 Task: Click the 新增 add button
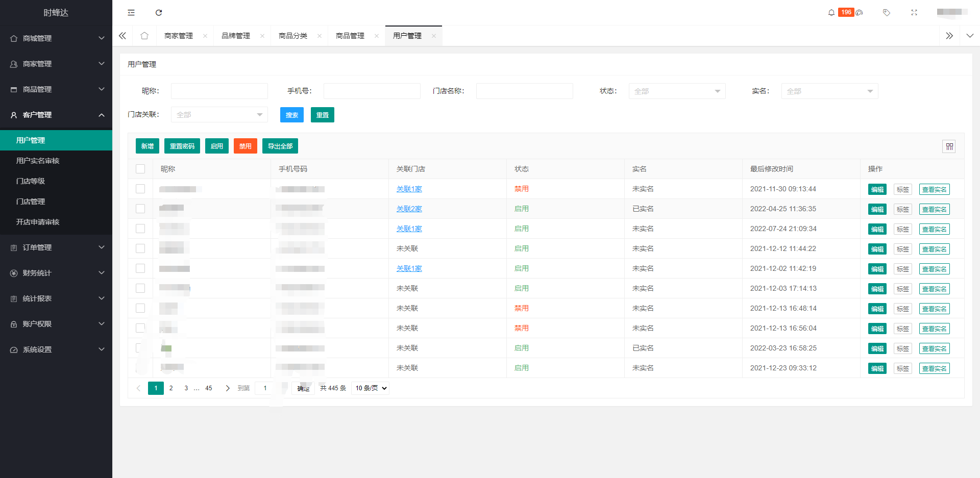(x=148, y=146)
